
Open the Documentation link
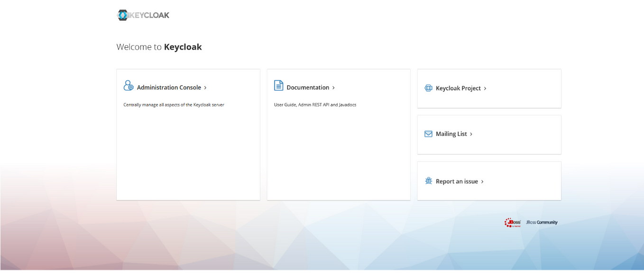[308, 88]
